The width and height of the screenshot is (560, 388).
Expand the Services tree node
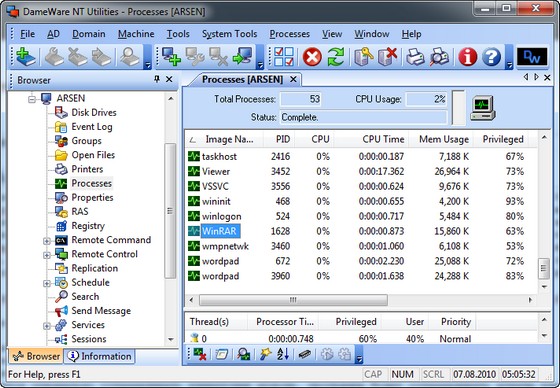46,326
